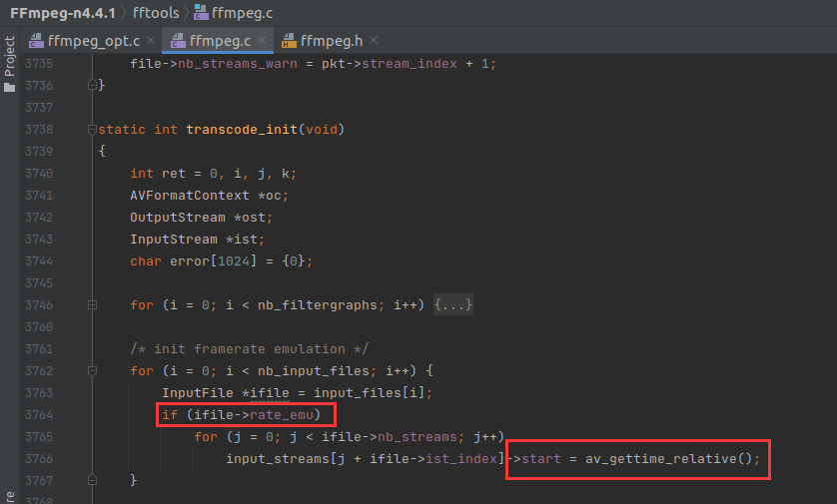Close the ffmpeg.h editor tab
The width and height of the screenshot is (837, 504).
click(x=373, y=41)
